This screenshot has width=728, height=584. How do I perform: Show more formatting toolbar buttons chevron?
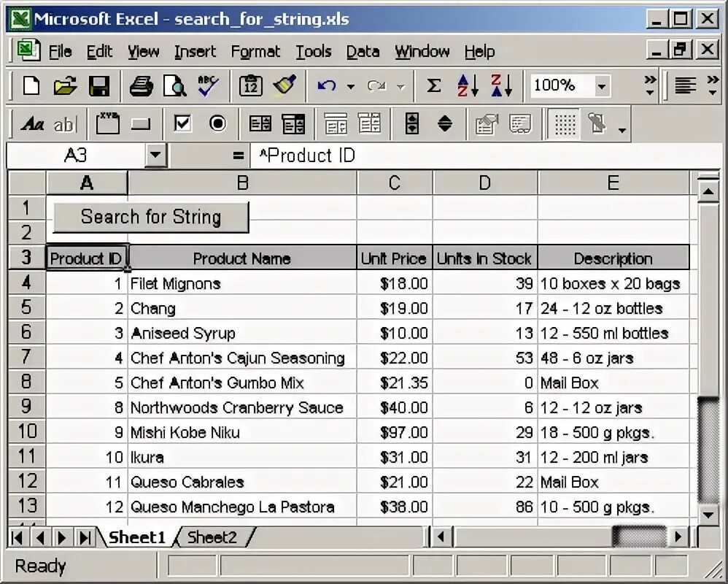click(713, 85)
